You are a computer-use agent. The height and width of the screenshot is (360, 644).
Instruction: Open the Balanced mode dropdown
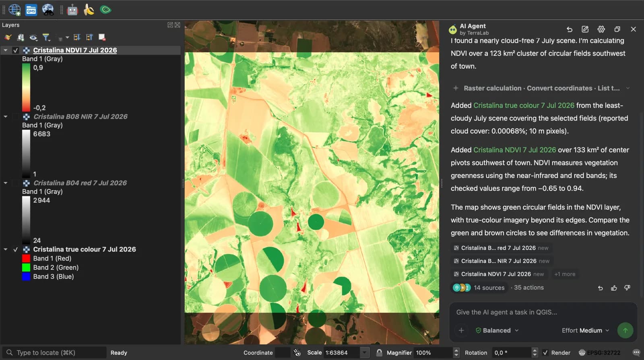click(497, 331)
